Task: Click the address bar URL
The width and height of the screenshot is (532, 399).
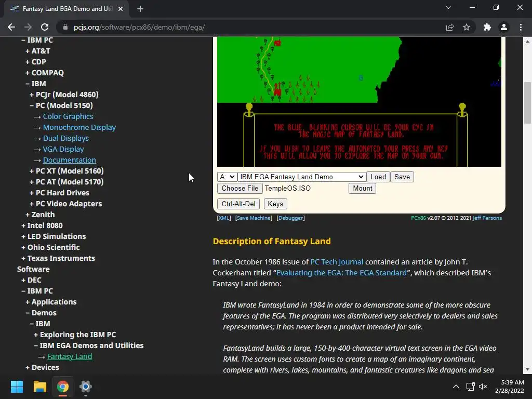Action: tap(139, 27)
